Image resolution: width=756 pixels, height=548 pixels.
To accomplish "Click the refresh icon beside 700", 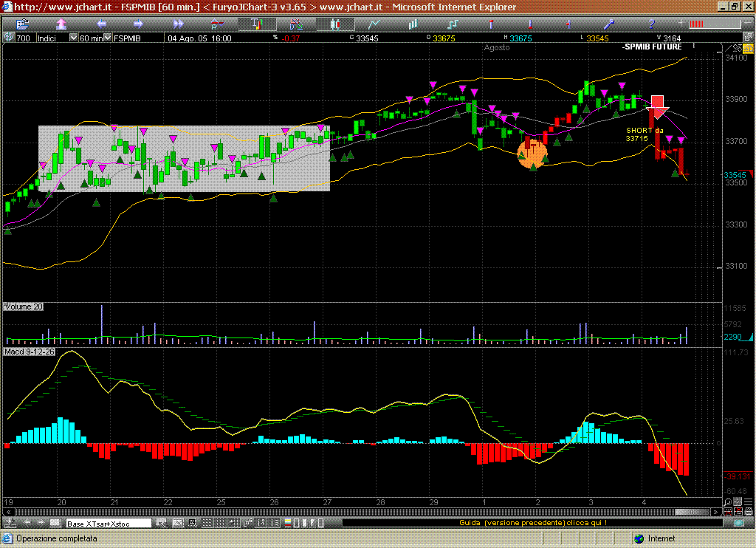I will pyautogui.click(x=8, y=38).
